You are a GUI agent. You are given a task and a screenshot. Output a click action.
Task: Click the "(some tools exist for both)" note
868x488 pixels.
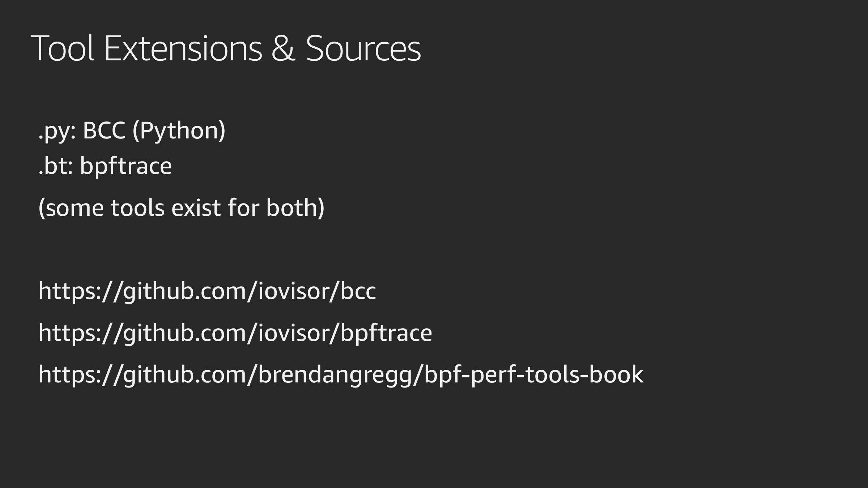(181, 208)
